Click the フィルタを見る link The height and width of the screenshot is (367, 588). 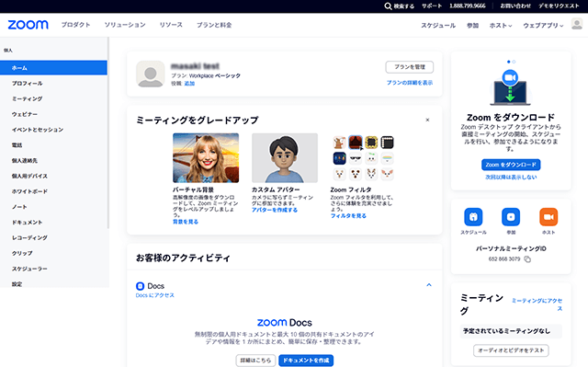pos(348,216)
